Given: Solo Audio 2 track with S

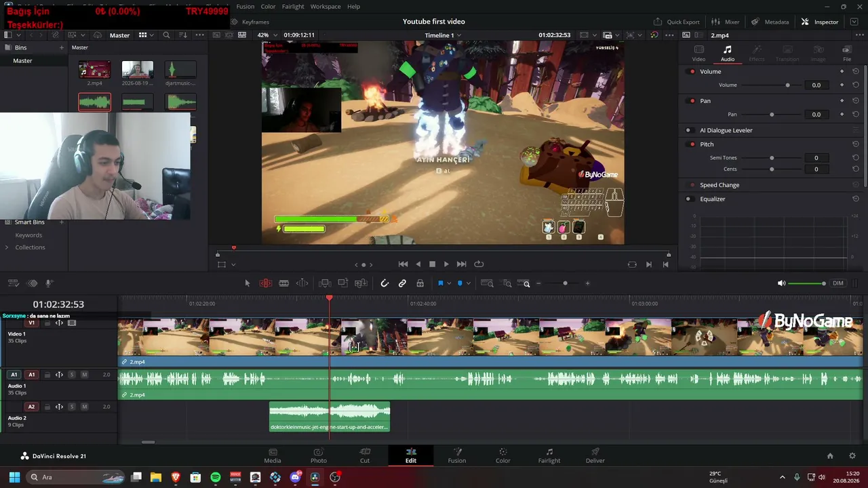Looking at the screenshot, I should click(72, 407).
